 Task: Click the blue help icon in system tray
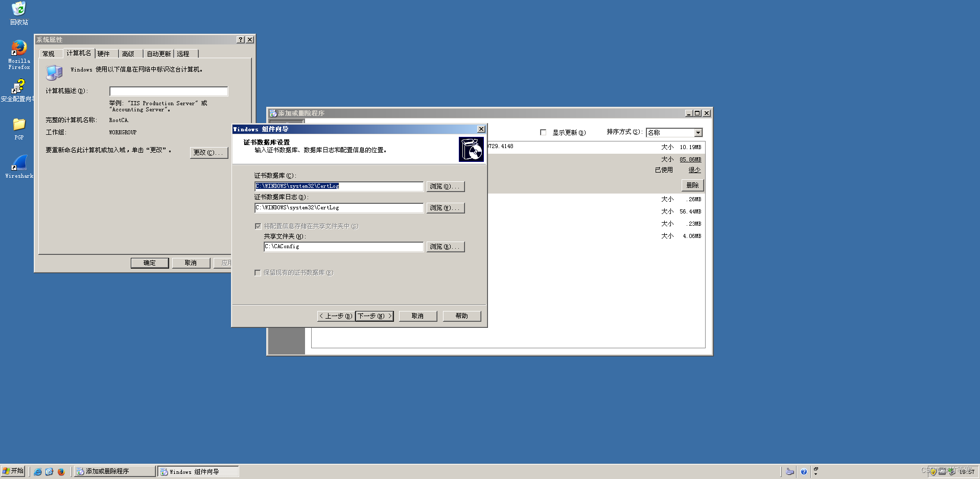pyautogui.click(x=804, y=471)
